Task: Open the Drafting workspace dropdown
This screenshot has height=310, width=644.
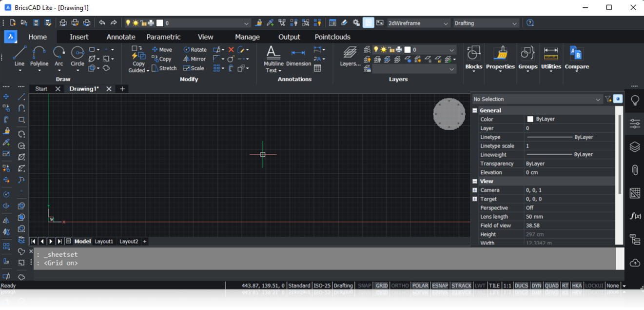Action: tap(486, 23)
